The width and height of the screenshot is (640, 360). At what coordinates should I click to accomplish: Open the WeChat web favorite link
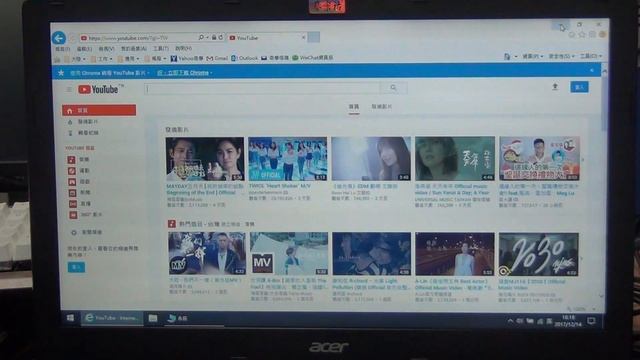click(313, 58)
